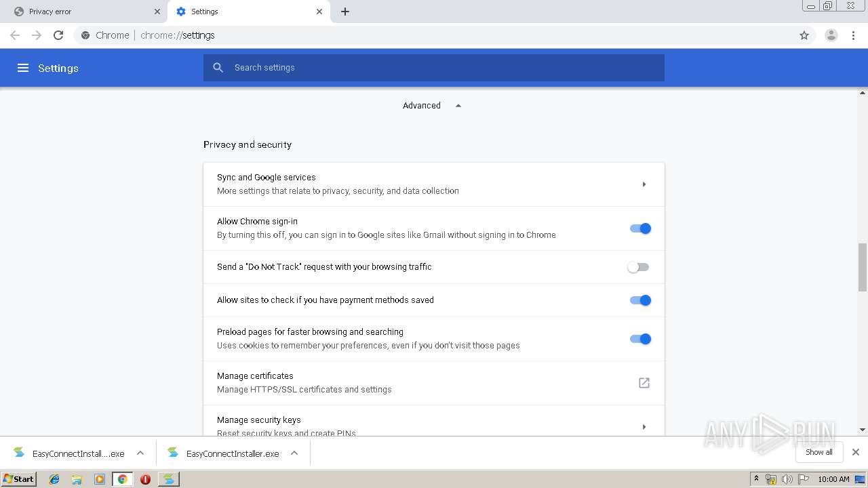The height and width of the screenshot is (488, 868).
Task: Click the chrome://settings address bar
Action: click(x=434, y=35)
